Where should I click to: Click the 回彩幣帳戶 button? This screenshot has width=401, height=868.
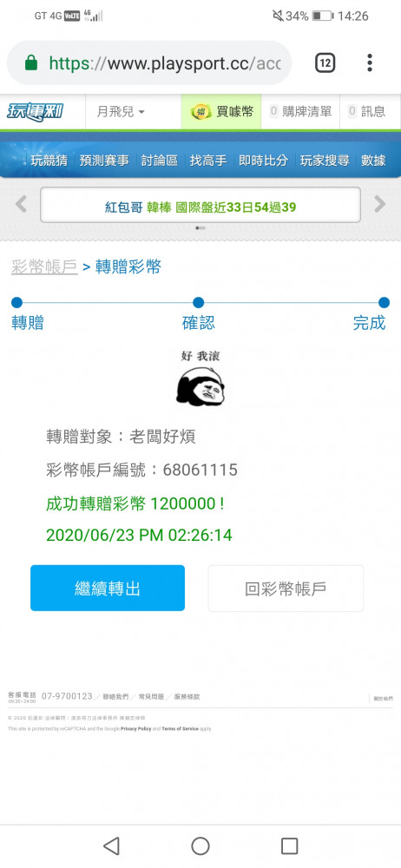coord(286,588)
